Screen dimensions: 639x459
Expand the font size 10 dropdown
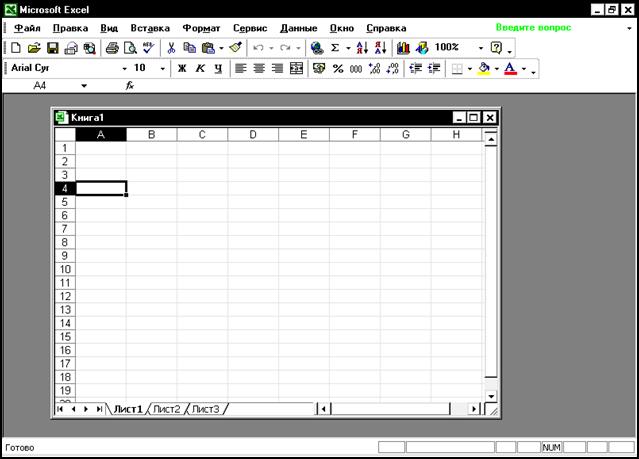click(163, 68)
